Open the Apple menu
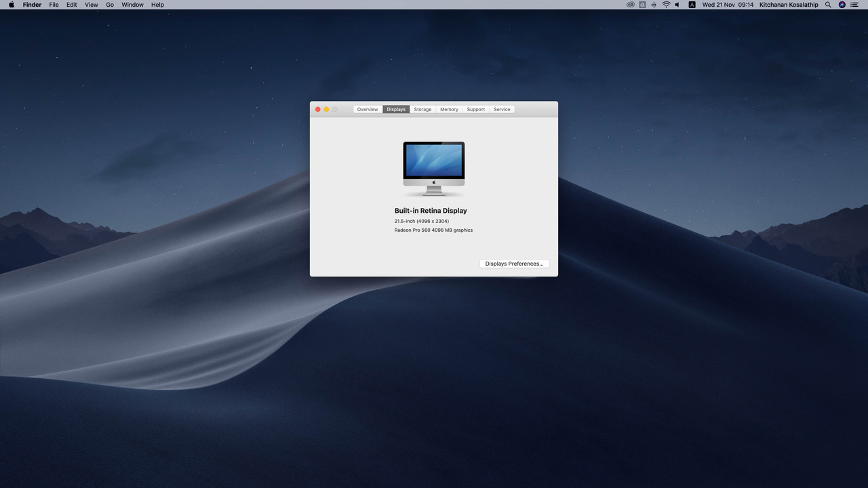The height and width of the screenshot is (488, 868). 12,5
